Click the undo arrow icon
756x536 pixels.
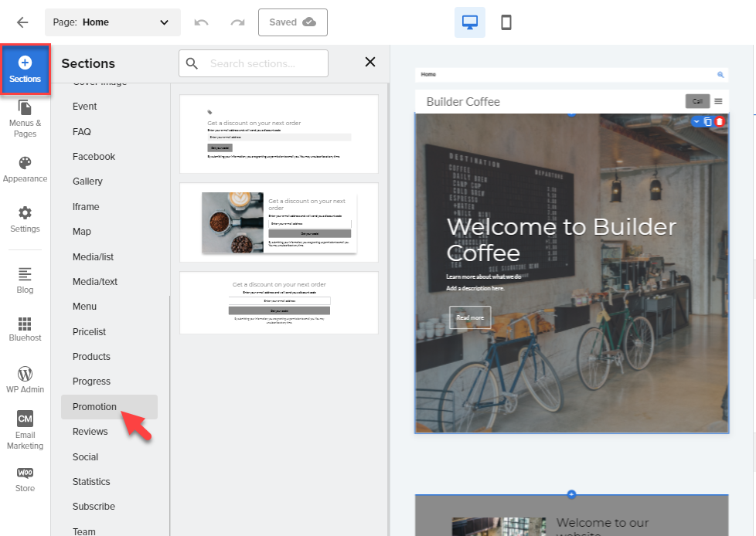pos(201,22)
